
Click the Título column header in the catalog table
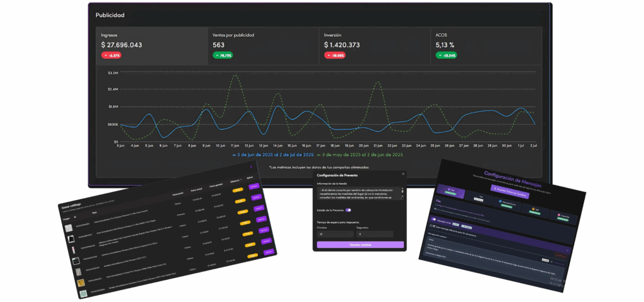pyautogui.click(x=94, y=213)
